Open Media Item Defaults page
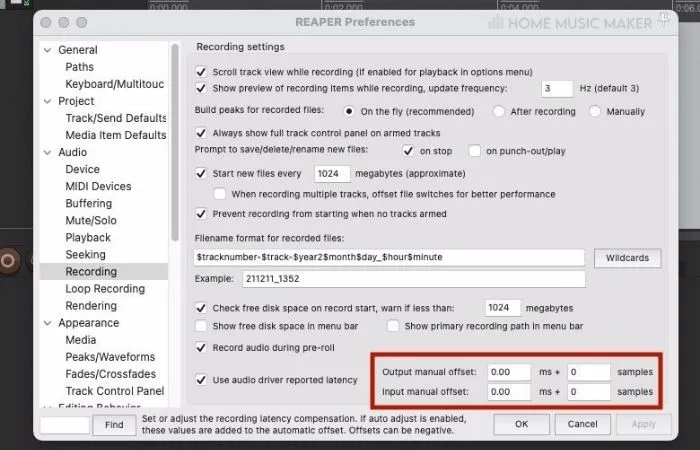 click(116, 135)
